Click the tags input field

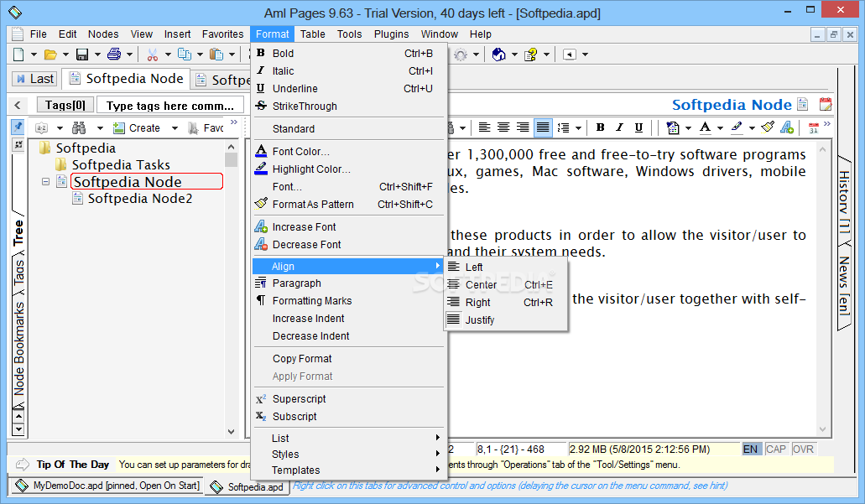(x=170, y=105)
